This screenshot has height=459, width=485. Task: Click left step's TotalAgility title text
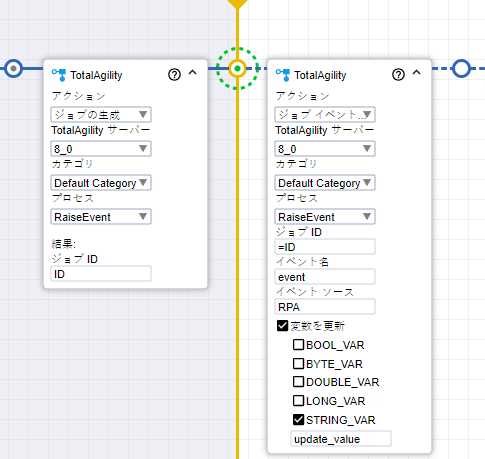click(96, 75)
